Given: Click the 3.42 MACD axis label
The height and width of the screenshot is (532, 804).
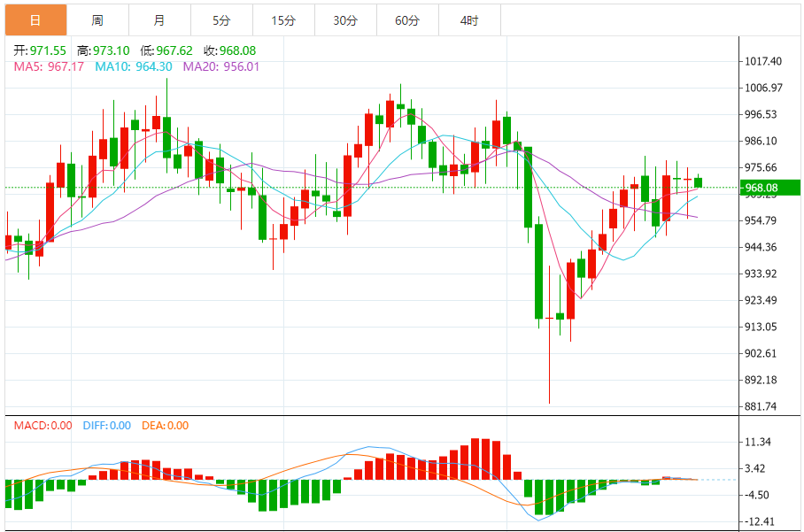Looking at the screenshot, I should pyautogui.click(x=754, y=468).
